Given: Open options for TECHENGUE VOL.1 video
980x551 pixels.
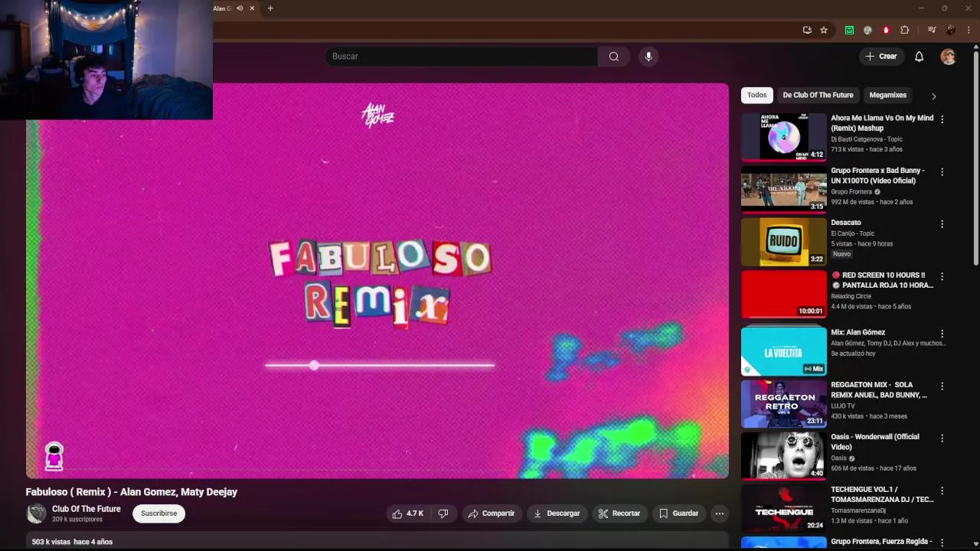Looking at the screenshot, I should click(942, 491).
